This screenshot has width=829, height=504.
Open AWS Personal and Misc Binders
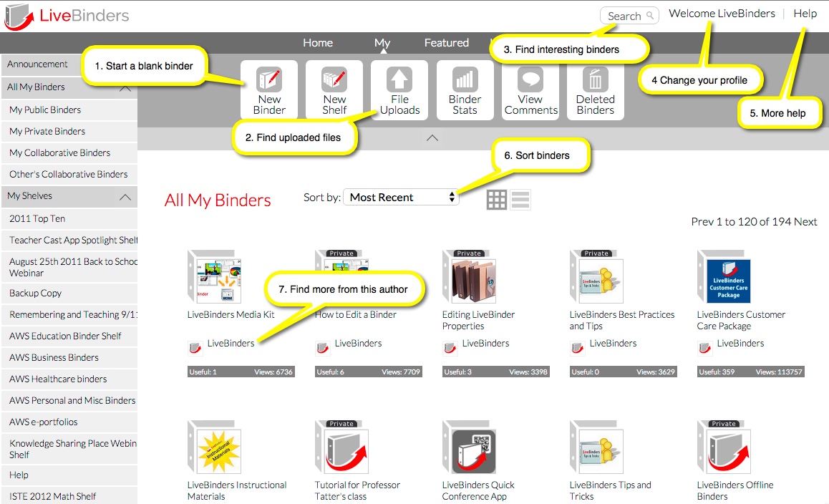[69, 401]
